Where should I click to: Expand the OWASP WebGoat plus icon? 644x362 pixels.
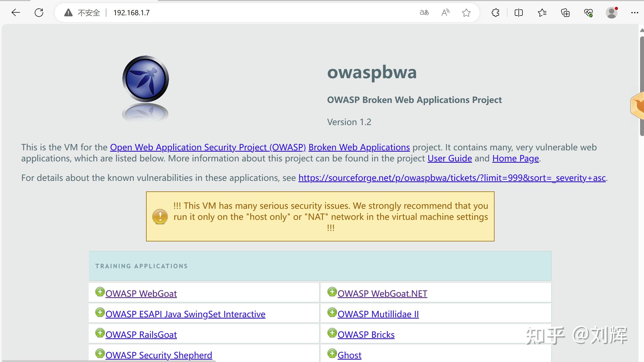coord(100,292)
